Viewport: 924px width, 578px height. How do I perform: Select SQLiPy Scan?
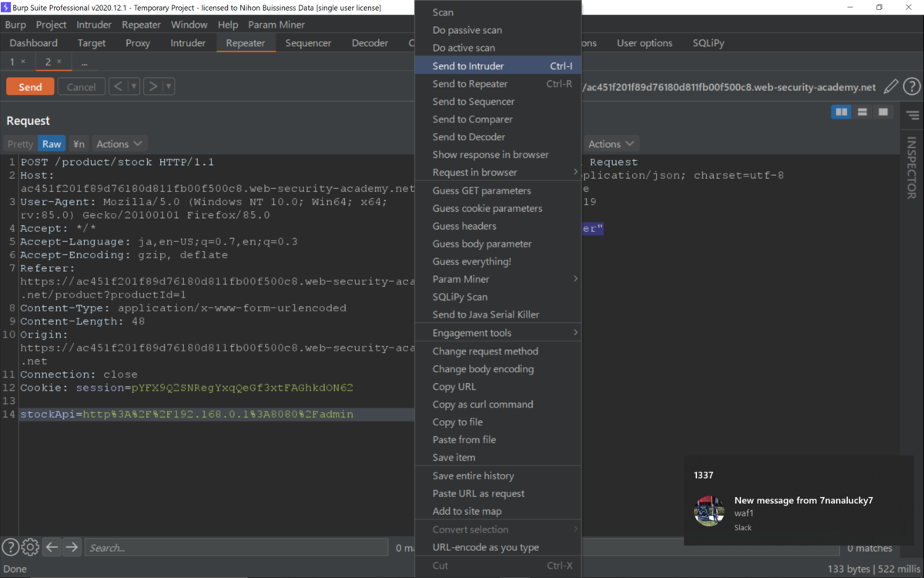click(x=497, y=297)
